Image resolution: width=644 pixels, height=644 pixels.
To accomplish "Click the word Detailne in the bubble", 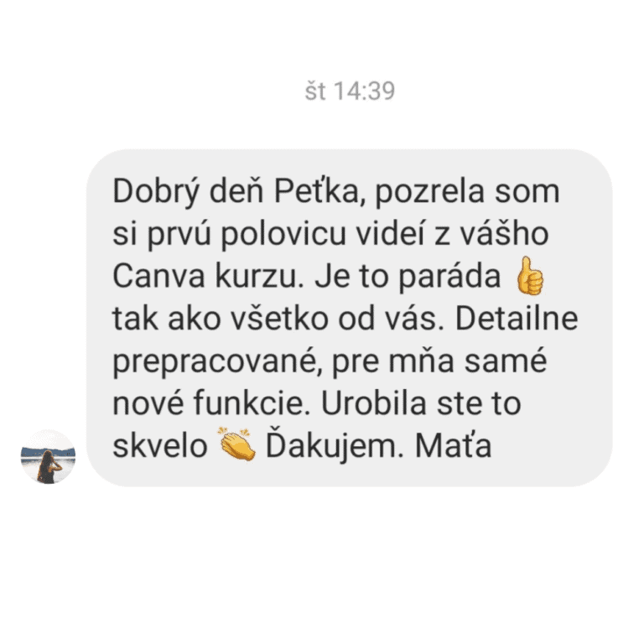I will tap(517, 319).
